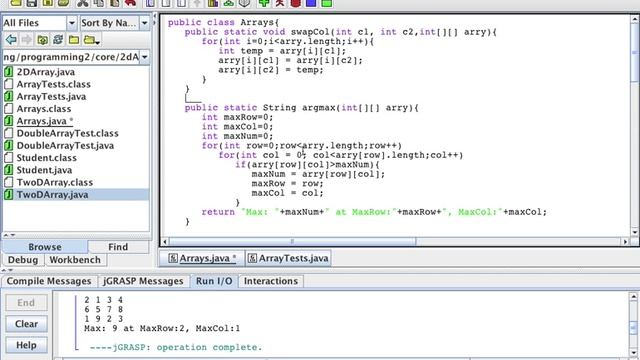Viewport: 640px width, 360px height.
Task: Click the Help button
Action: [26, 345]
